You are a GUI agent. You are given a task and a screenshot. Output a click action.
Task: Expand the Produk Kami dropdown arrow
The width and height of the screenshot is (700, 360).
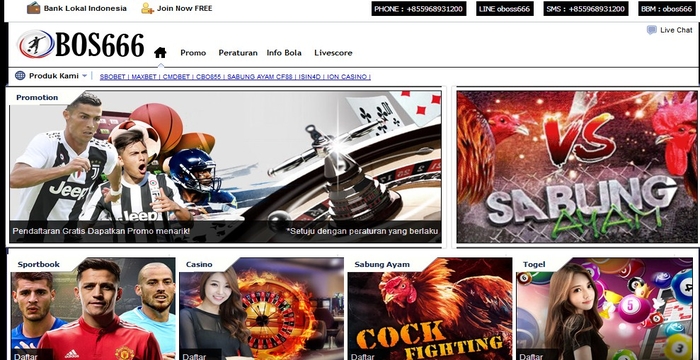[84, 76]
